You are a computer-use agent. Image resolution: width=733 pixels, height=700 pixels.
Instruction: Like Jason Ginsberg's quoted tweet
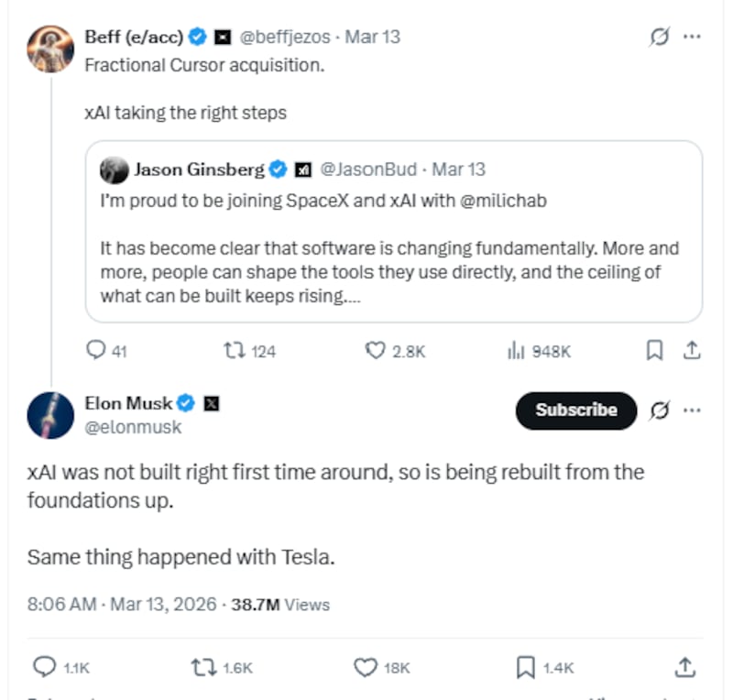click(375, 350)
